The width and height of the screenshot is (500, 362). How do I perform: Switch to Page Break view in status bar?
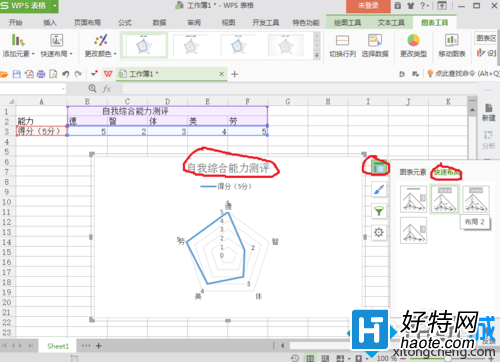[325, 358]
